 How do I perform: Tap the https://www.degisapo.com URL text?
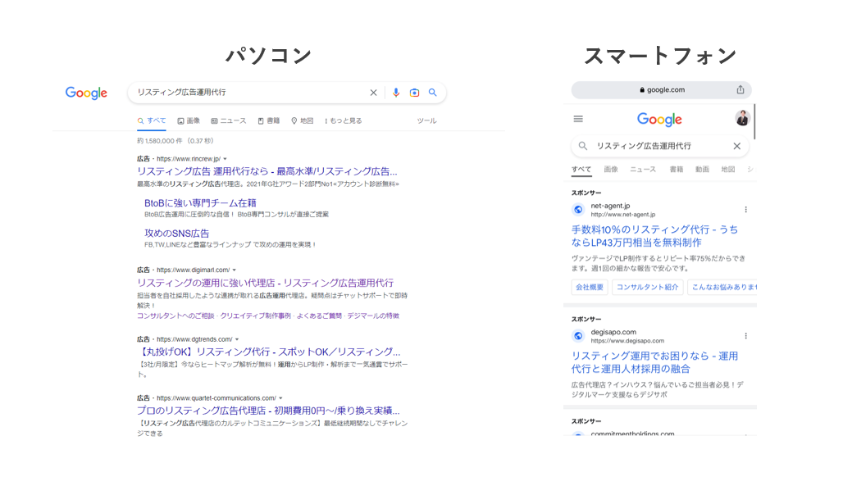pos(627,341)
